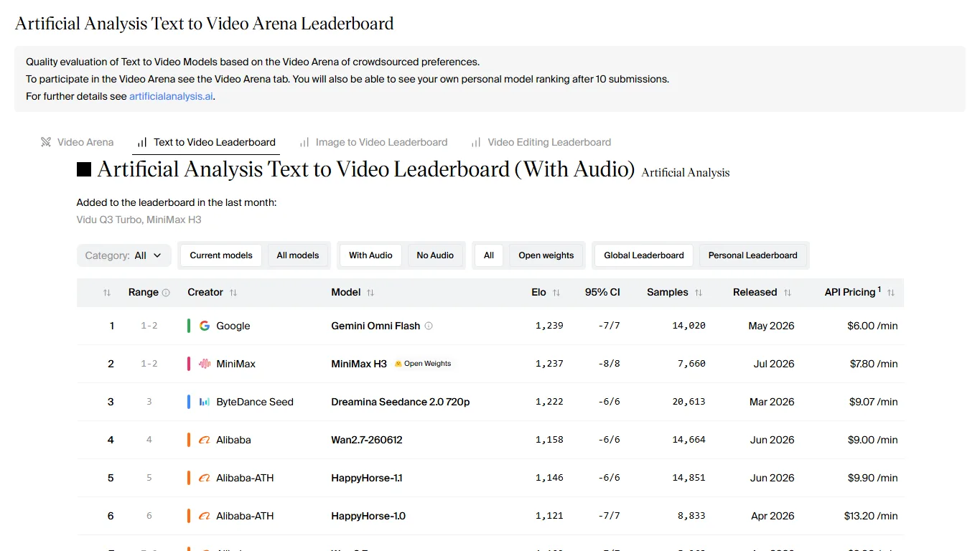Click the MiniMax logo icon

pos(205,364)
